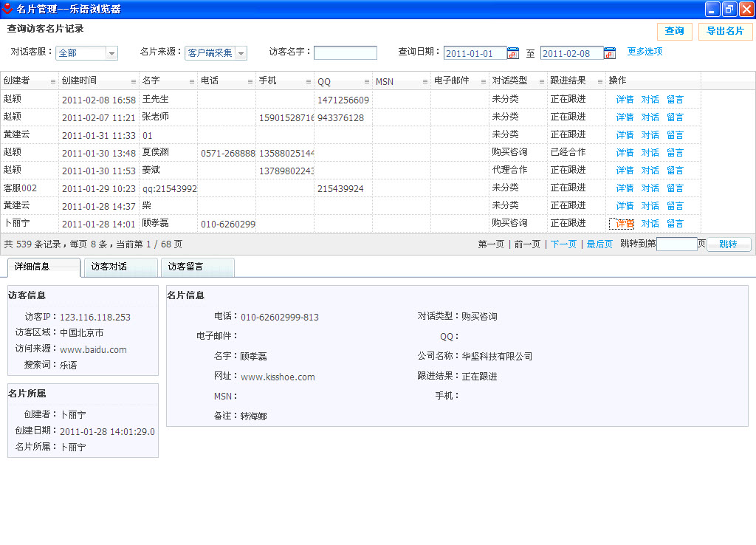This screenshot has height=545, width=756.
Task: Open 对话 for the 客服002 row
Action: tap(650, 188)
